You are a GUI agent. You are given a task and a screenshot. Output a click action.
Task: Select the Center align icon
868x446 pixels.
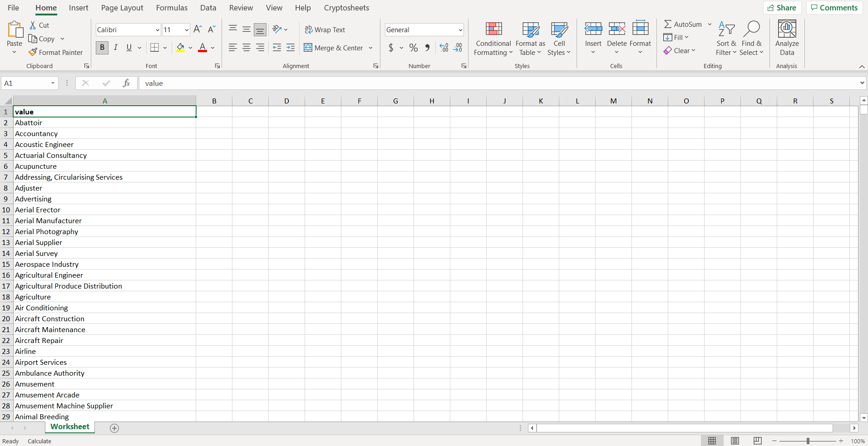[247, 48]
